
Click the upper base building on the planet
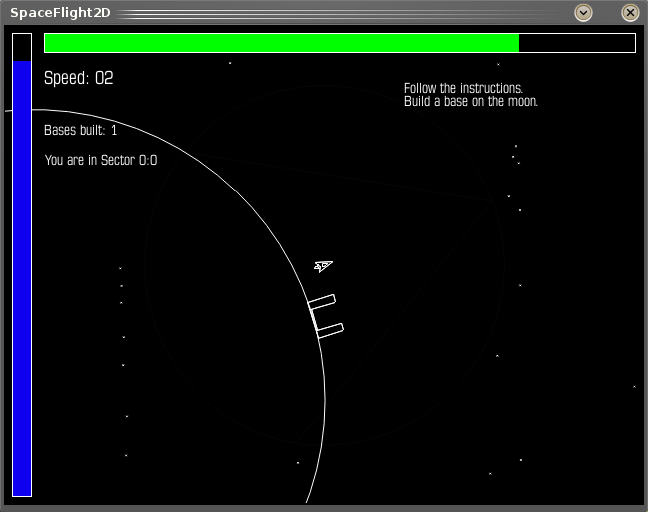322,302
